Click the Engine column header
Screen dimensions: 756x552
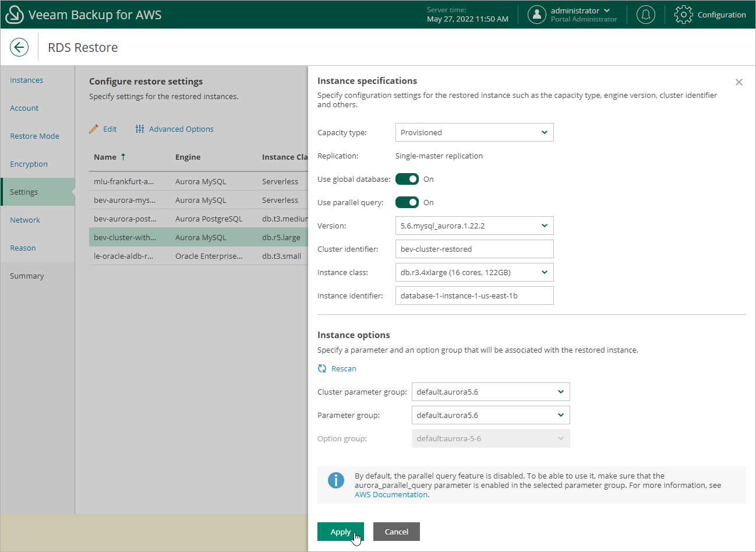(188, 157)
